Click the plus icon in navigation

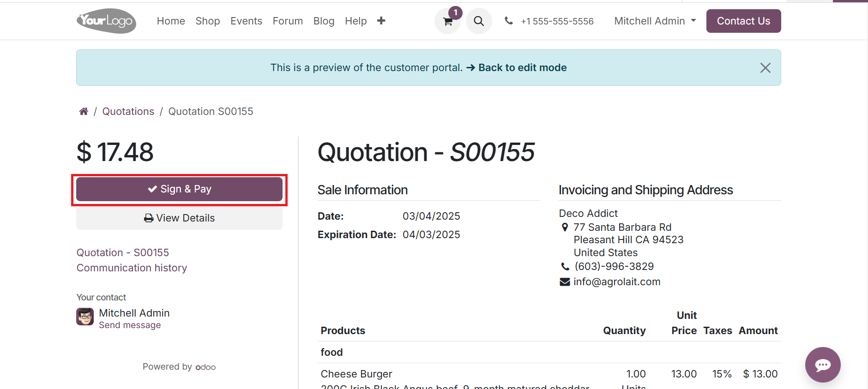point(381,21)
